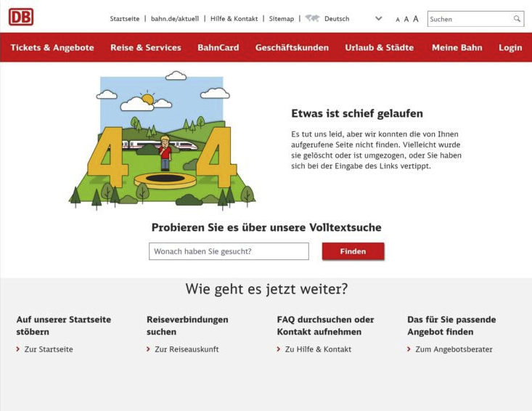
Task: Click 'Reiseverbindungen suchen' heading
Action: click(x=187, y=325)
